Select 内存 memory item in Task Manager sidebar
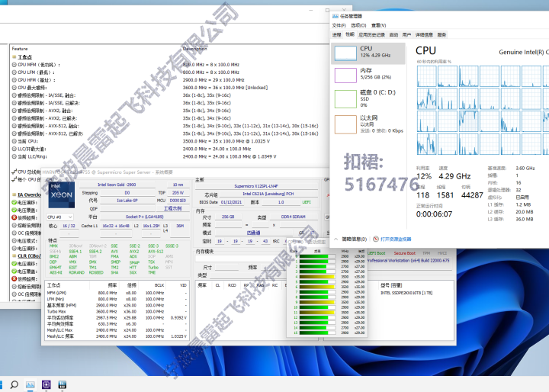The width and height of the screenshot is (549, 392). (368, 75)
